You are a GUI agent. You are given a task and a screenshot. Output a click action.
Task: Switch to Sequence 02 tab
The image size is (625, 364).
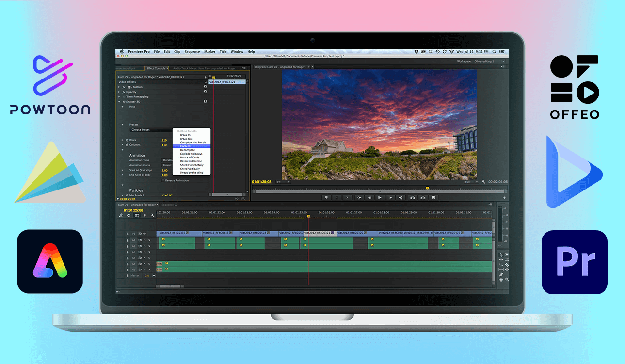pos(170,205)
